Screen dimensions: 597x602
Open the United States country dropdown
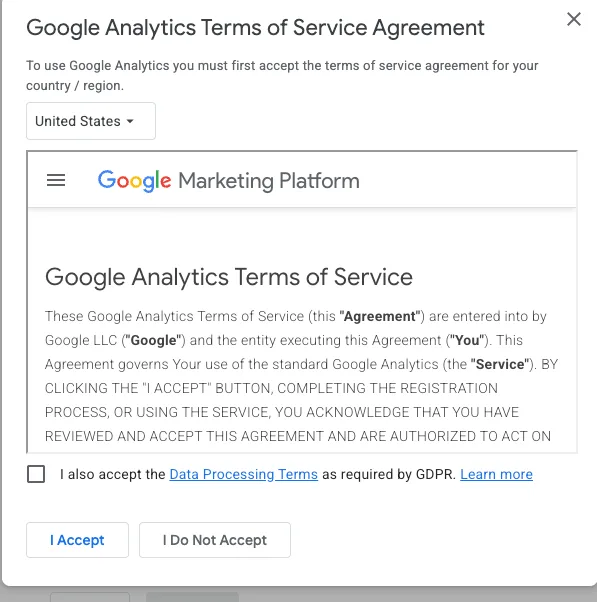[x=91, y=121]
